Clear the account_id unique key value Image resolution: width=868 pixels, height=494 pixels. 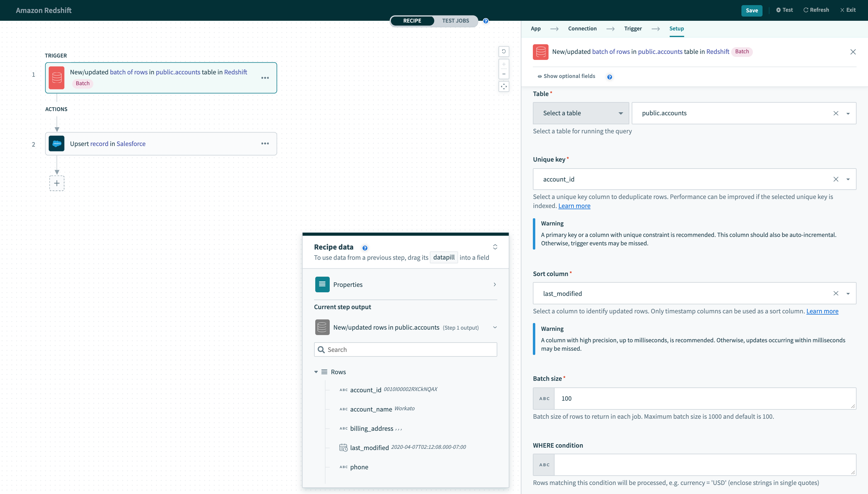tap(836, 179)
